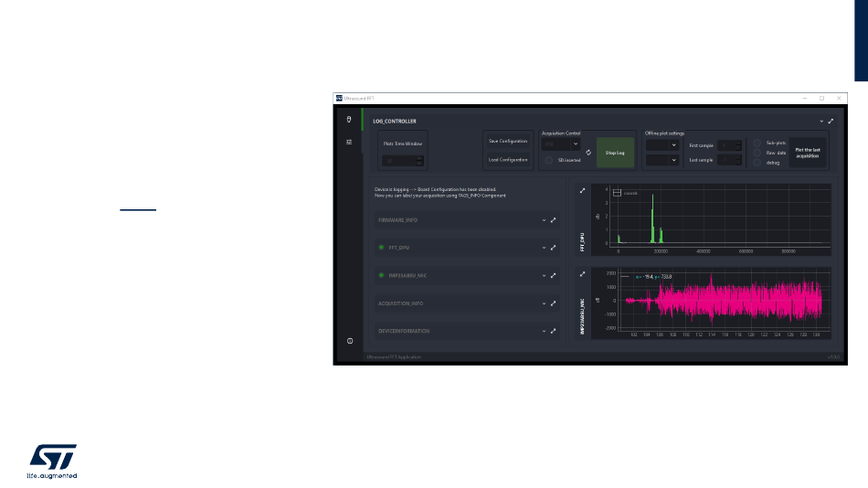The width and height of the screenshot is (868, 488).
Task: Open the device connection sidebar icon
Action: coord(349,120)
